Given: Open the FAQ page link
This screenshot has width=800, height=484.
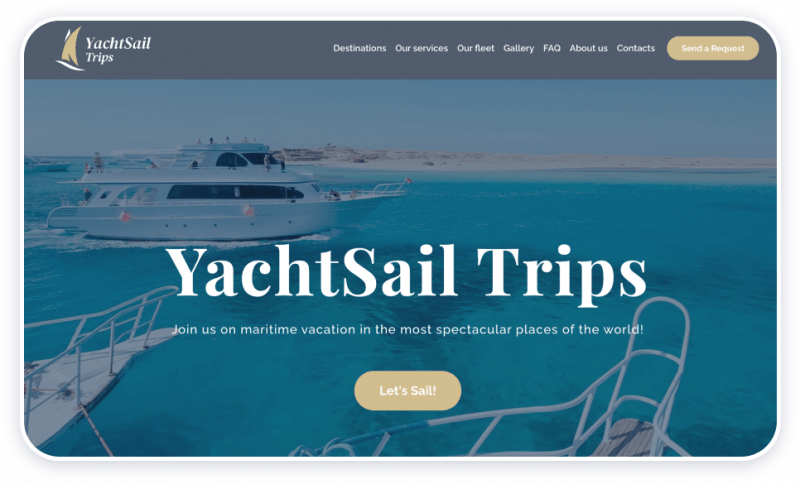Looking at the screenshot, I should (552, 48).
